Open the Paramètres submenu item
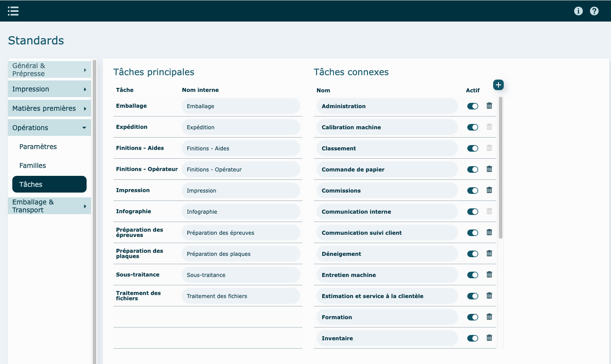This screenshot has width=611, height=364. pos(38,147)
